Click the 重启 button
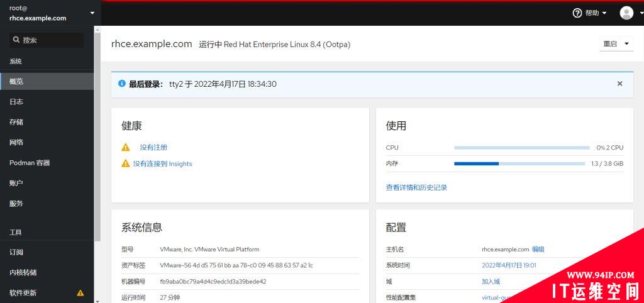Image resolution: width=644 pixels, height=303 pixels. pyautogui.click(x=610, y=44)
